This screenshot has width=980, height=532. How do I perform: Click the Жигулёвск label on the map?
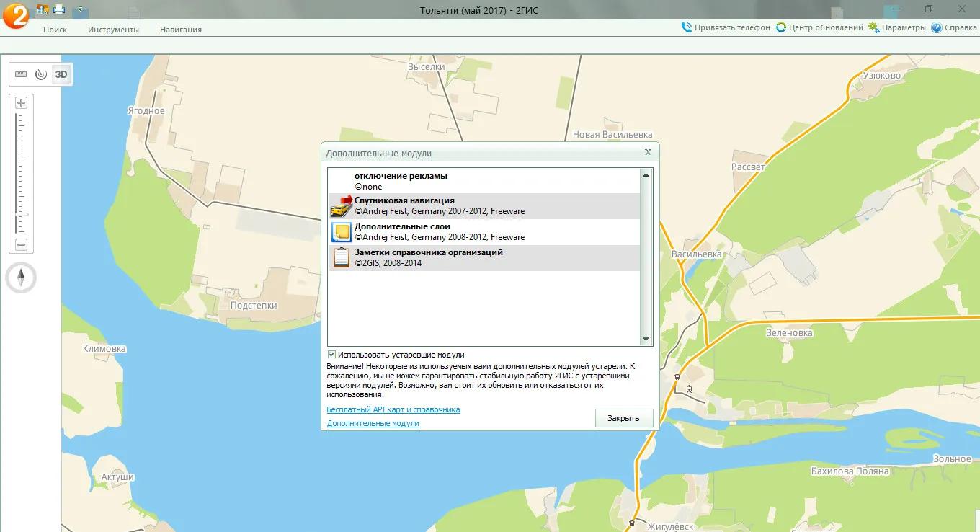pos(669,527)
